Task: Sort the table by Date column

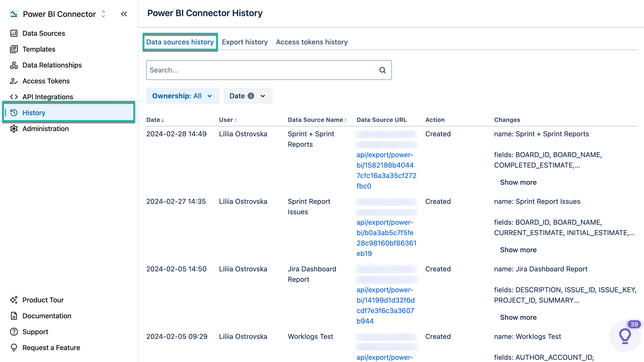Action: [x=163, y=120]
